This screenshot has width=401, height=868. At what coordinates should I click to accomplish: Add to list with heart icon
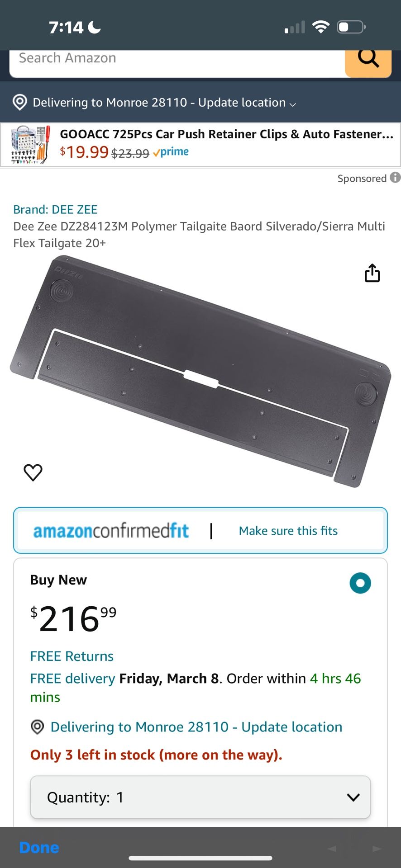pyautogui.click(x=33, y=472)
